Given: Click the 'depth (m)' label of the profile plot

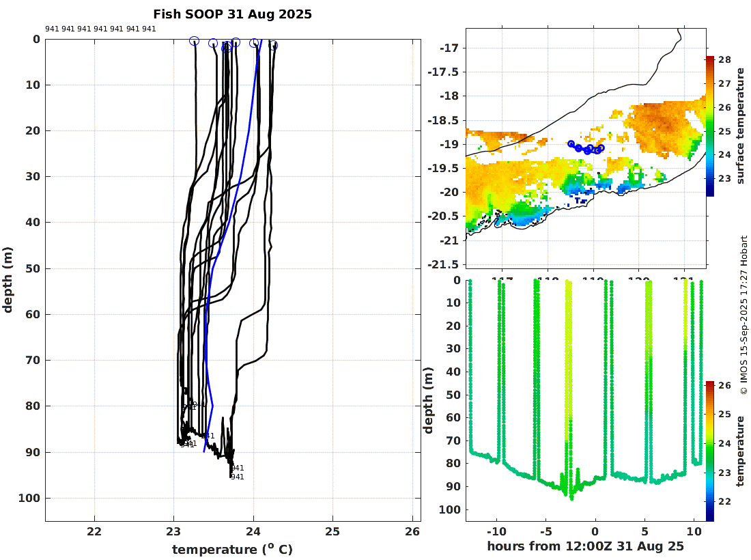Looking at the screenshot, I should pos(8,280).
